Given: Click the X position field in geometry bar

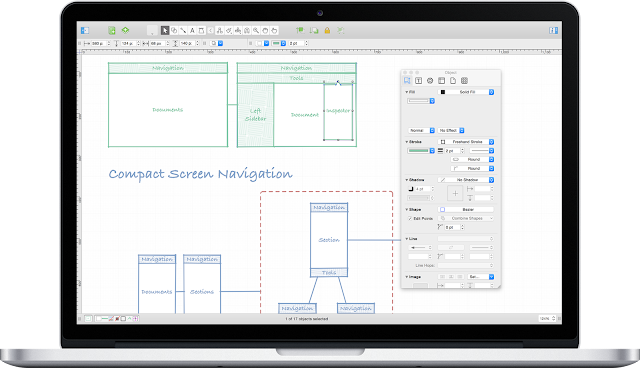Looking at the screenshot, I should point(98,43).
